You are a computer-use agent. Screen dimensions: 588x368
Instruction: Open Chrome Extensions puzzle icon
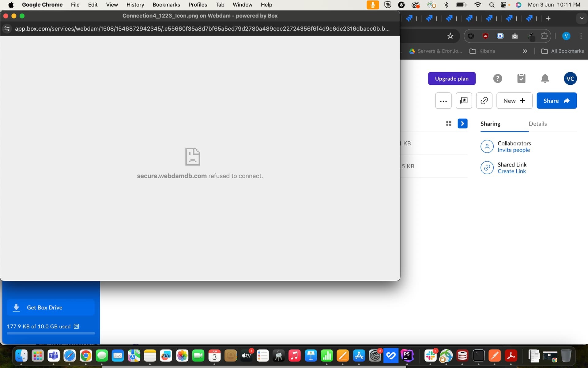[544, 36]
